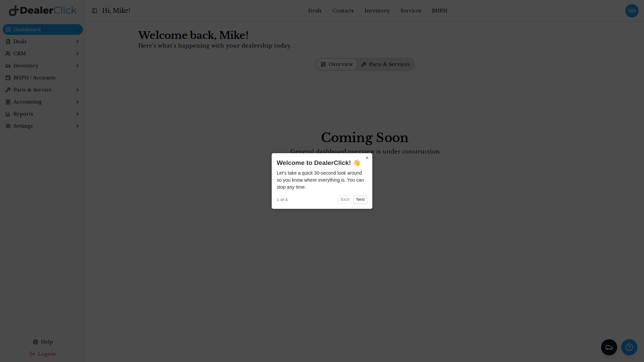
Task: Click Back in the welcome tour
Action: 345,200
